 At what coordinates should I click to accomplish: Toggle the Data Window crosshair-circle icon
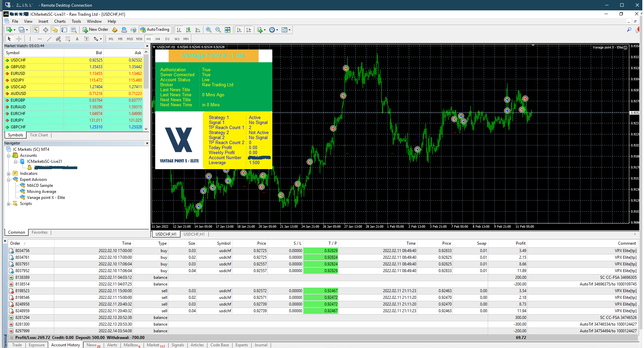(x=45, y=30)
